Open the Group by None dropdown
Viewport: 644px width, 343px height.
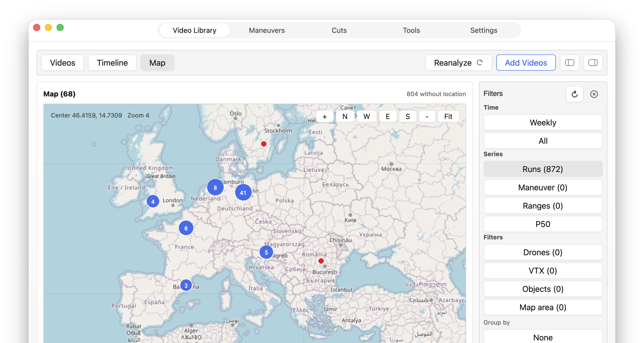click(543, 337)
